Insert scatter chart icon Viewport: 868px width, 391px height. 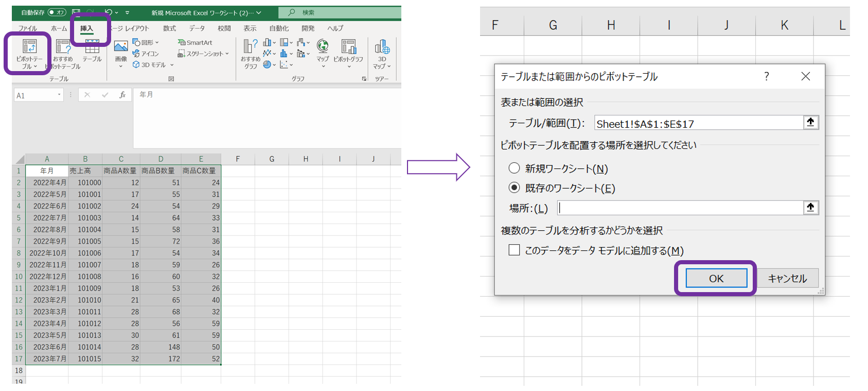click(284, 65)
